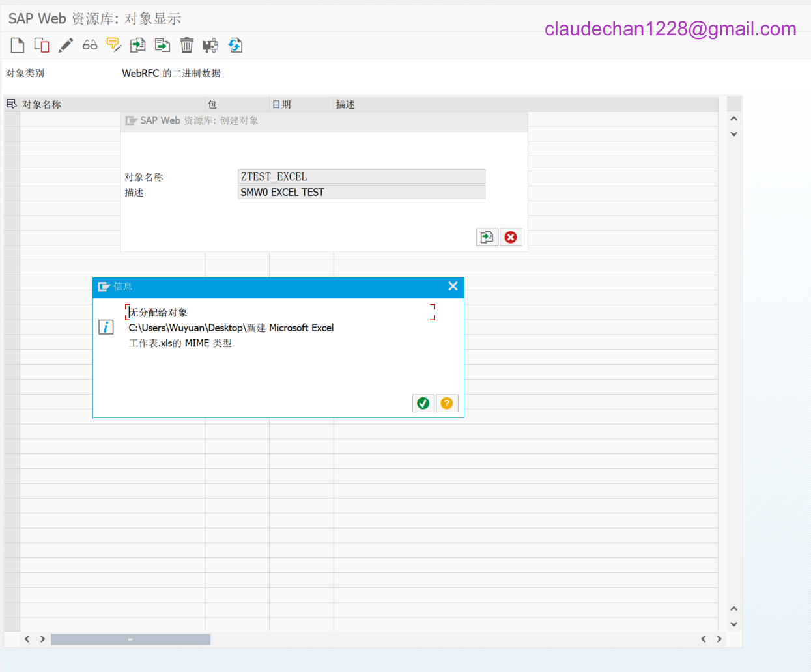Close the 信息 dialog with X
This screenshot has width=811, height=672.
pos(453,287)
